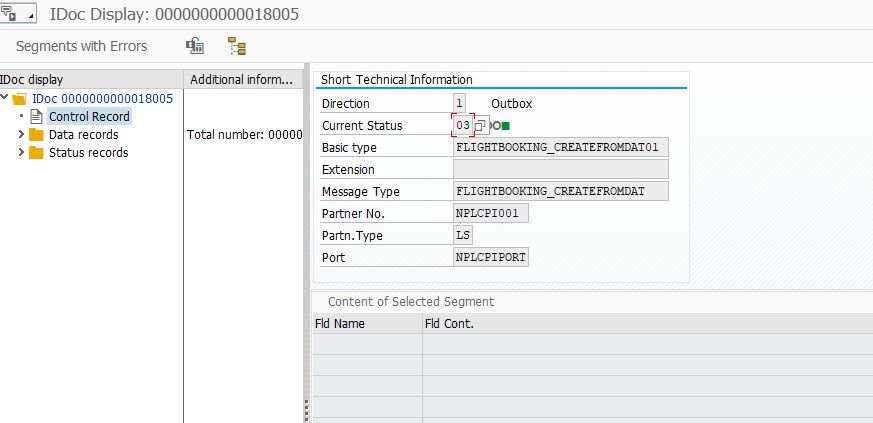Click the Port label
The height and width of the screenshot is (423, 873).
click(x=333, y=258)
